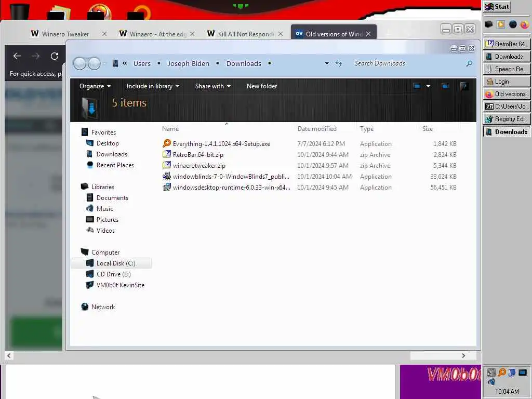Click the Explorer back navigation button
Screen dimensions: 532x399
[79, 63]
